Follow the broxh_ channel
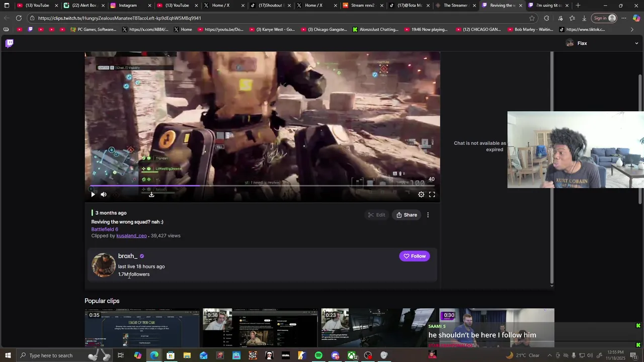644x362 pixels. [415, 256]
